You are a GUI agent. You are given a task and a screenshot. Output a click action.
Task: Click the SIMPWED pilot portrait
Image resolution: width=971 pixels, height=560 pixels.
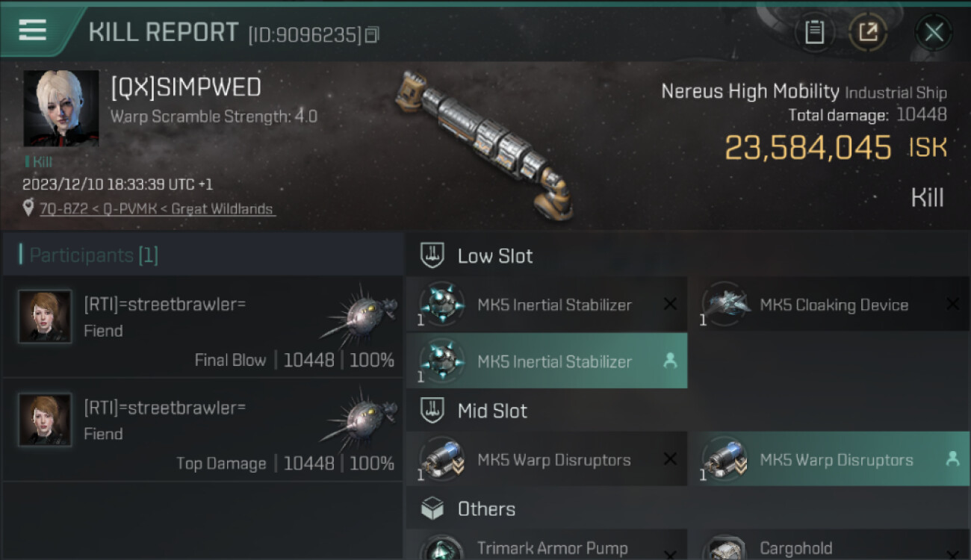pyautogui.click(x=61, y=109)
